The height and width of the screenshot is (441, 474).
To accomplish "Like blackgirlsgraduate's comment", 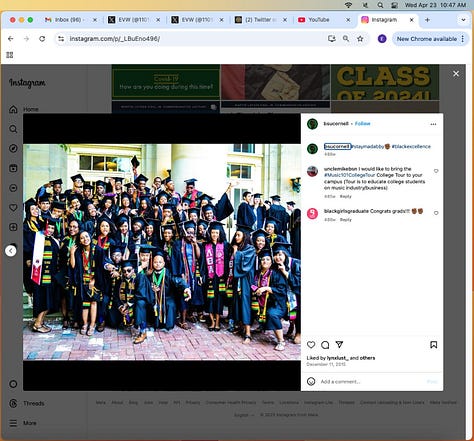I will (x=436, y=213).
